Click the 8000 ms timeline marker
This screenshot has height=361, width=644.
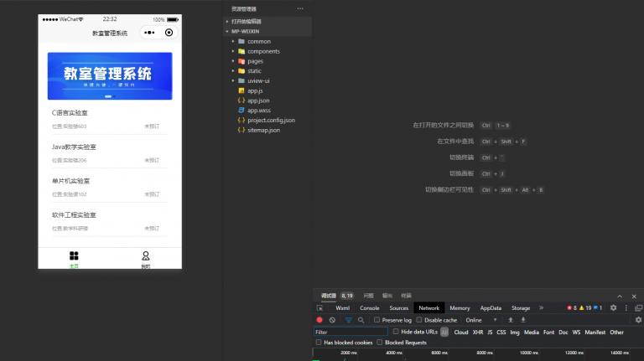pyautogui.click(x=485, y=353)
